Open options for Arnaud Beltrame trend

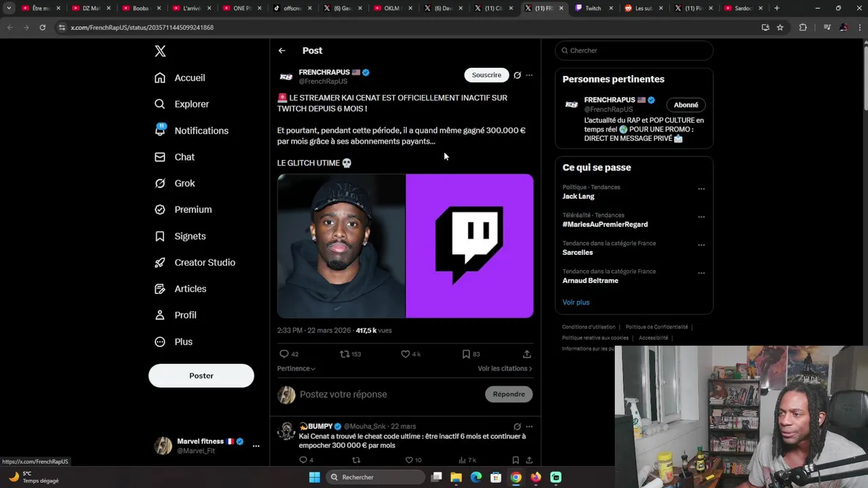click(x=701, y=273)
